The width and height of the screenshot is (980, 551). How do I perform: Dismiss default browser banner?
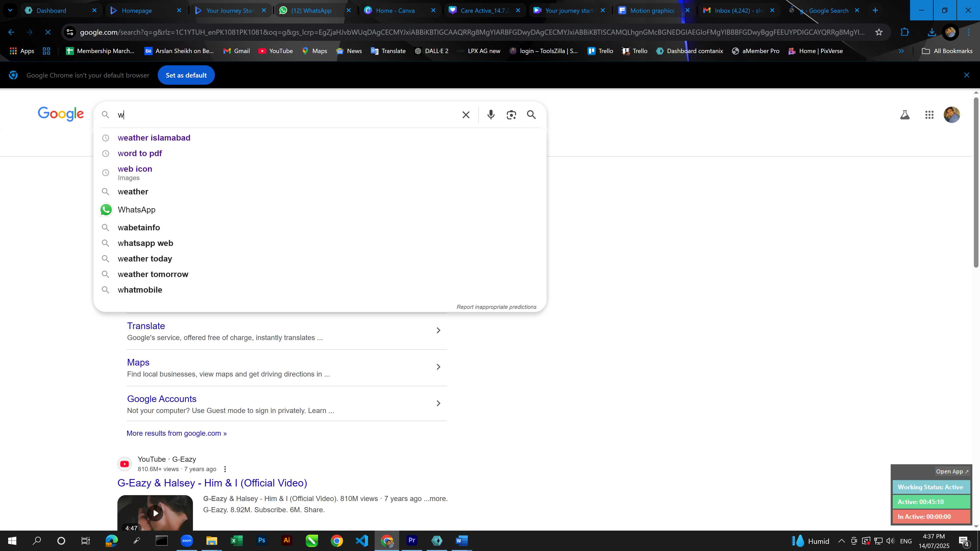pos(966,75)
